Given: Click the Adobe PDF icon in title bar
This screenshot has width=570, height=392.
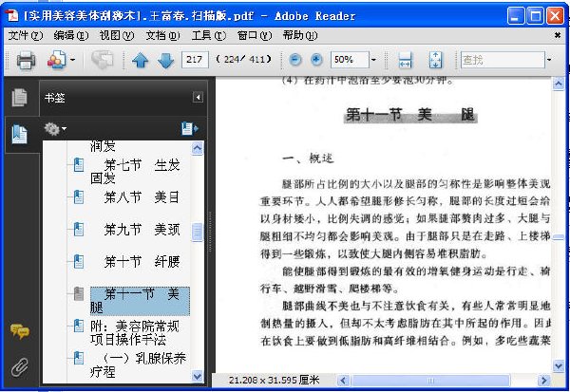Looking at the screenshot, I should 12,15.
